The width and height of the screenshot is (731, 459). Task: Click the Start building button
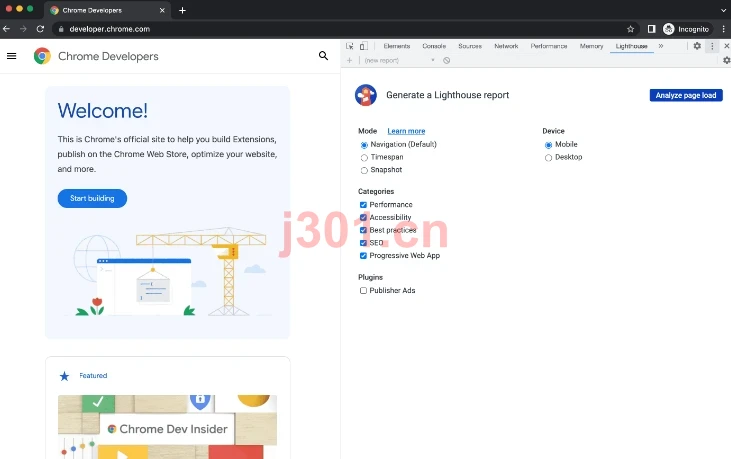92,199
